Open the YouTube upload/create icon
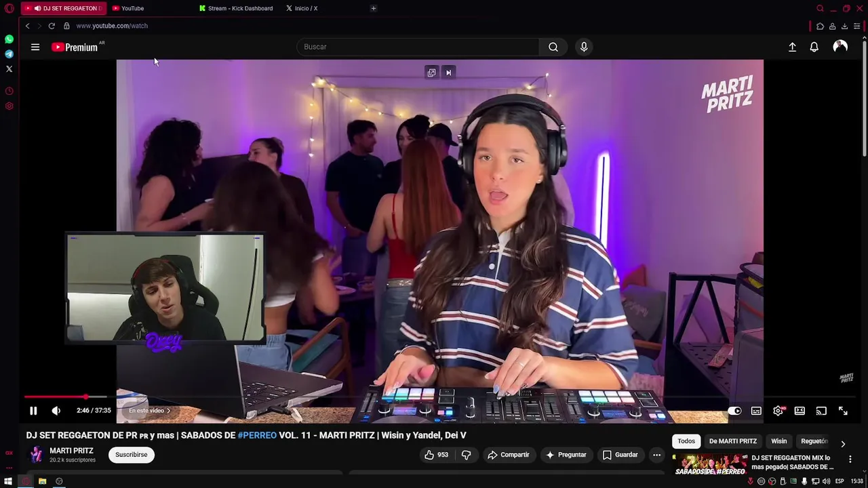The height and width of the screenshot is (488, 868). [792, 47]
